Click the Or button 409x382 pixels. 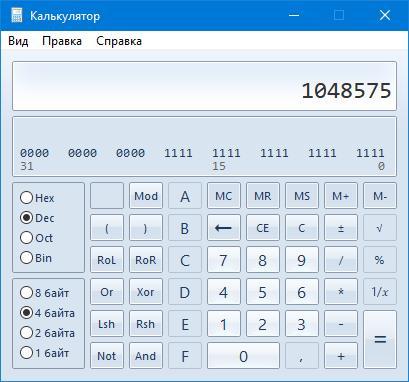107,292
